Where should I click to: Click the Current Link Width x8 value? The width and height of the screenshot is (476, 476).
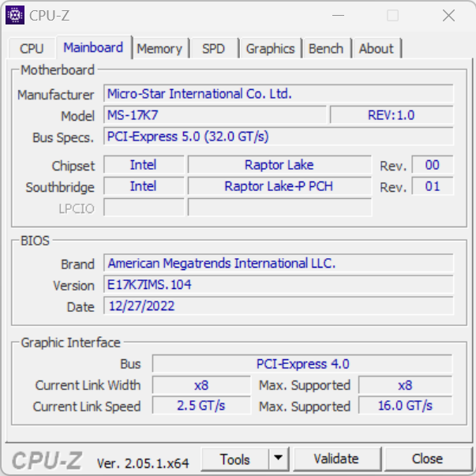point(201,385)
